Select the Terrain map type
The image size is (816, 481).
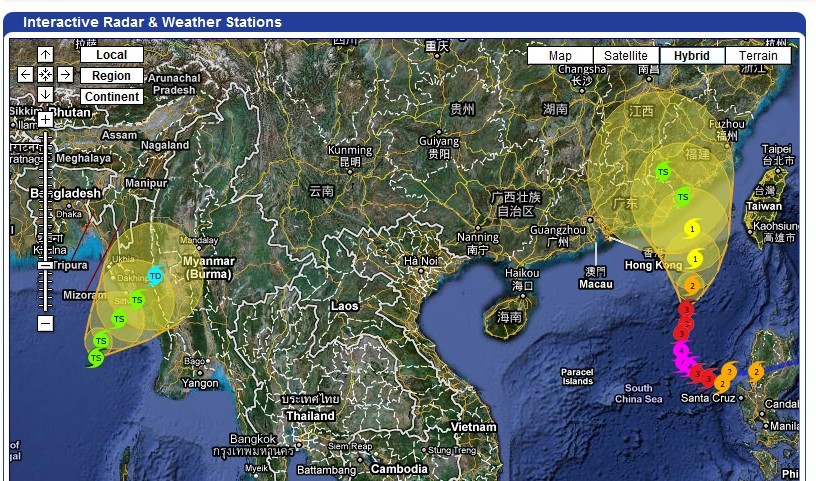(758, 56)
